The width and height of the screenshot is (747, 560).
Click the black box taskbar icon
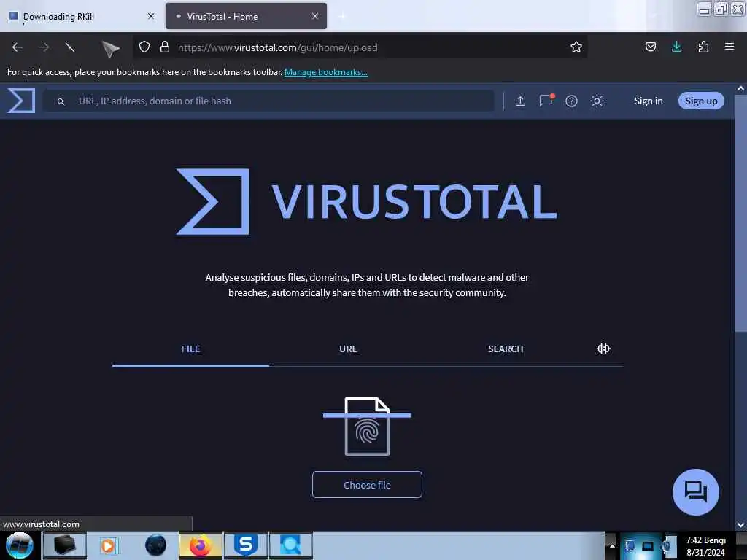click(x=65, y=545)
